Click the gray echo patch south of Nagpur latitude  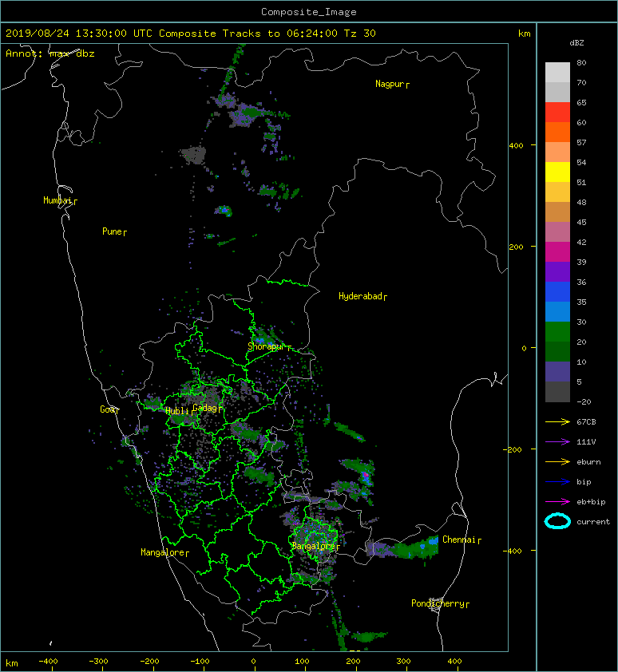(193, 155)
